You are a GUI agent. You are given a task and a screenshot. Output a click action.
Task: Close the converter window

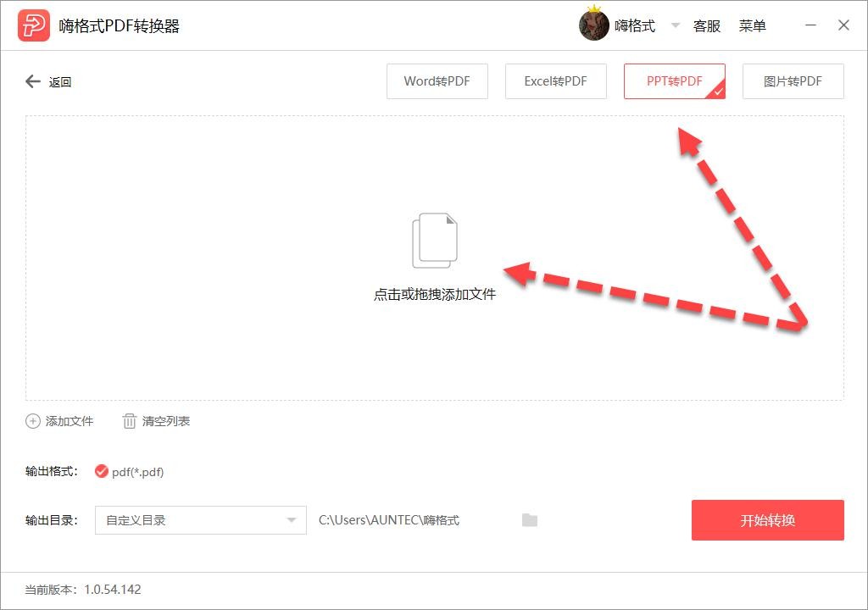pos(843,25)
